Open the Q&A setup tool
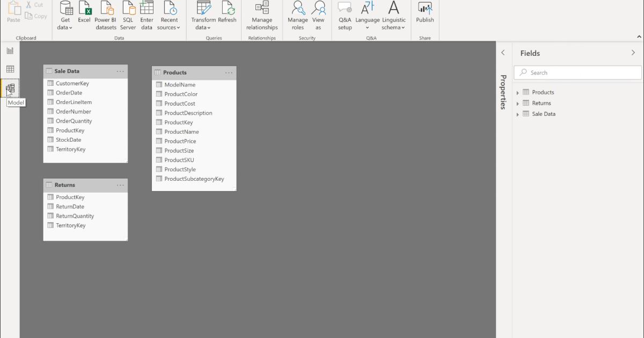This screenshot has height=338, width=644. click(x=345, y=15)
